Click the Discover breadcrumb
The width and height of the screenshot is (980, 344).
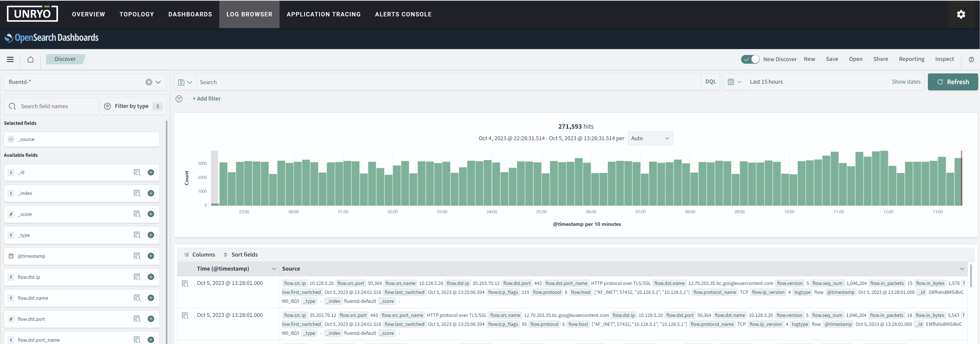click(x=65, y=59)
